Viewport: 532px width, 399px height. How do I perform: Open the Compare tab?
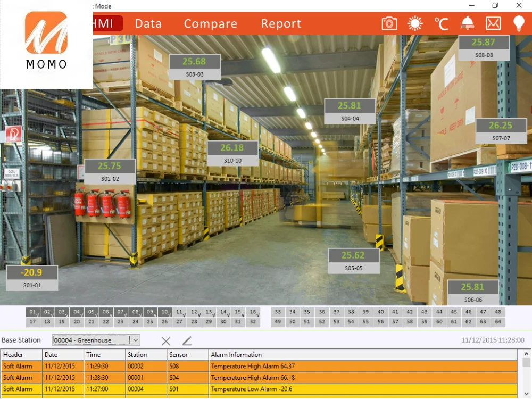tap(210, 24)
